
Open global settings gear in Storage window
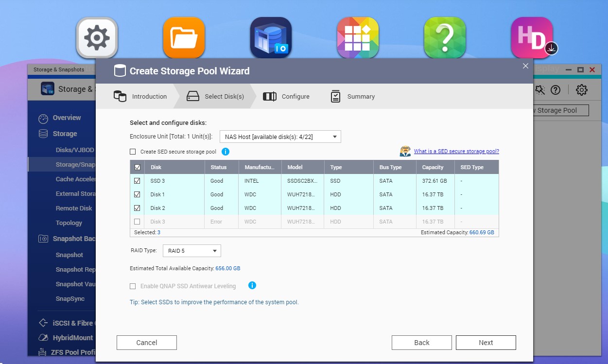[581, 90]
